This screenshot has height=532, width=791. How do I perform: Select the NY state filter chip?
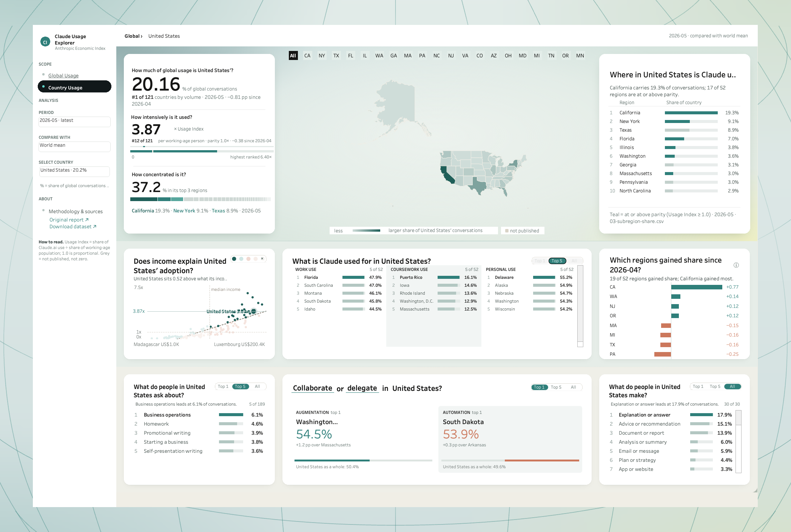(322, 55)
